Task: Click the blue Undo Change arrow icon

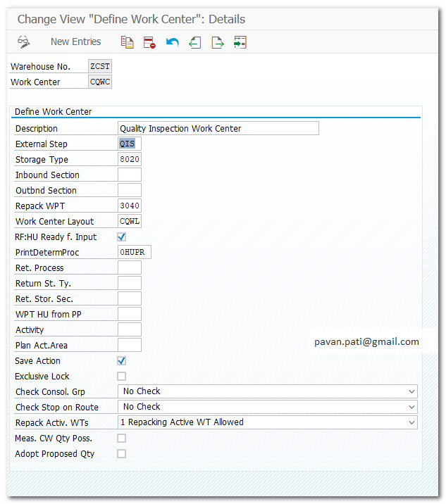Action: pos(172,42)
